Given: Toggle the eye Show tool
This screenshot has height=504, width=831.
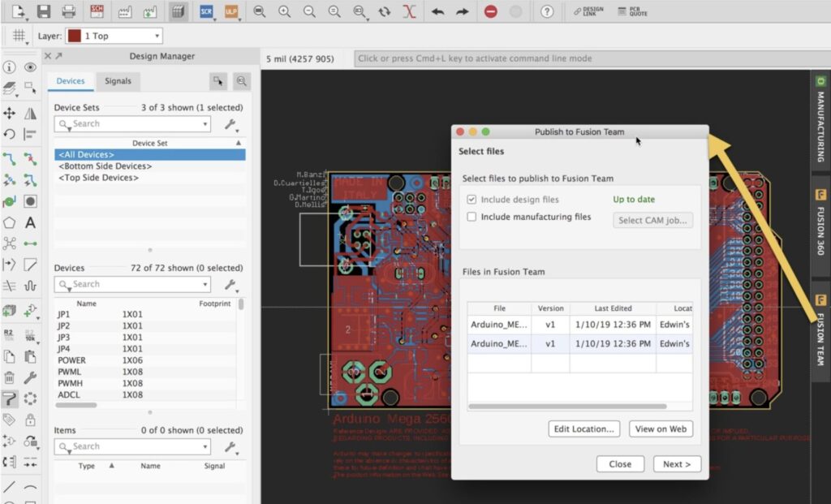Looking at the screenshot, I should click(30, 67).
